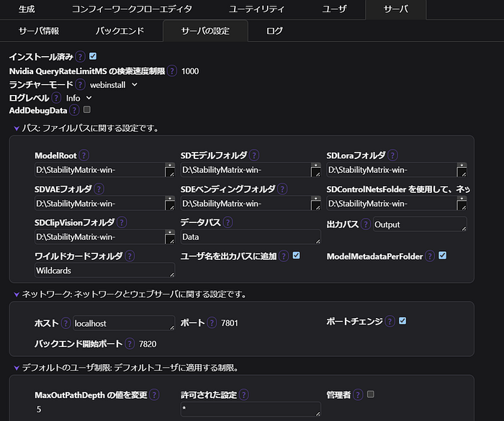Enable the AddDebugData checkbox

tap(87, 109)
